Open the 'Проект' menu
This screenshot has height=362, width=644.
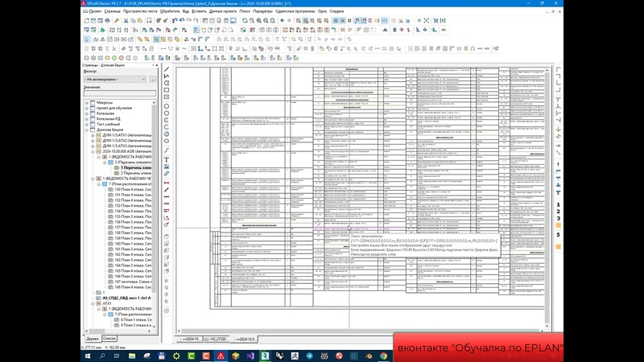95,11
